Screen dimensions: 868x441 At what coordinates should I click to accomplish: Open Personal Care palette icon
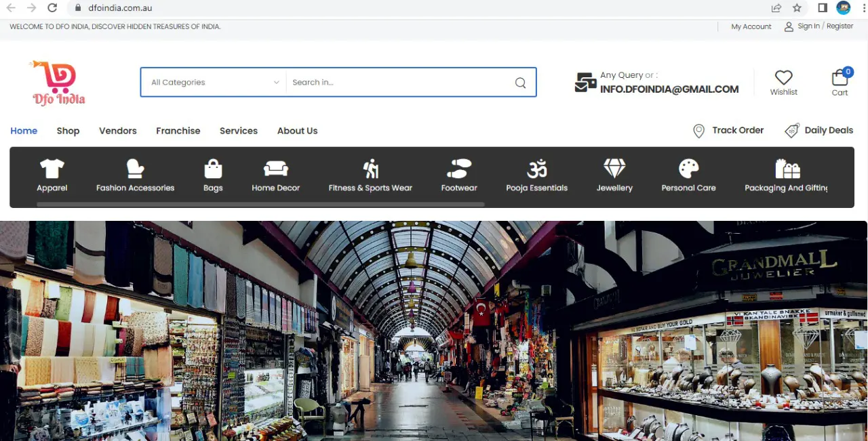tap(688, 168)
